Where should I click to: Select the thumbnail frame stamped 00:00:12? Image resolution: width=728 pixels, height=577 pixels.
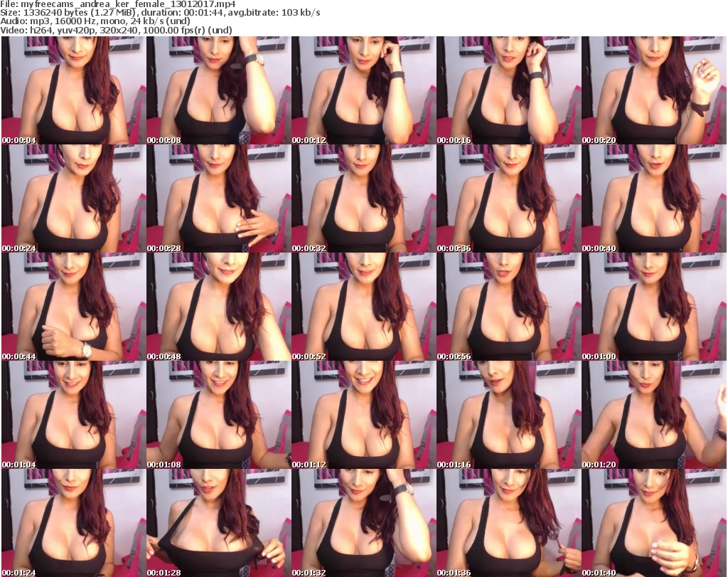click(x=363, y=90)
